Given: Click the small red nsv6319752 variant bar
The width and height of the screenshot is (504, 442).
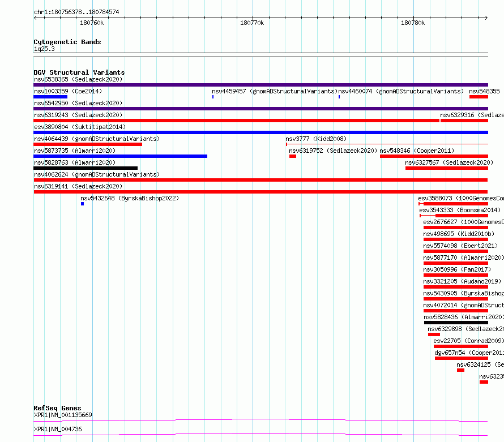Looking at the screenshot, I should pyautogui.click(x=293, y=156).
